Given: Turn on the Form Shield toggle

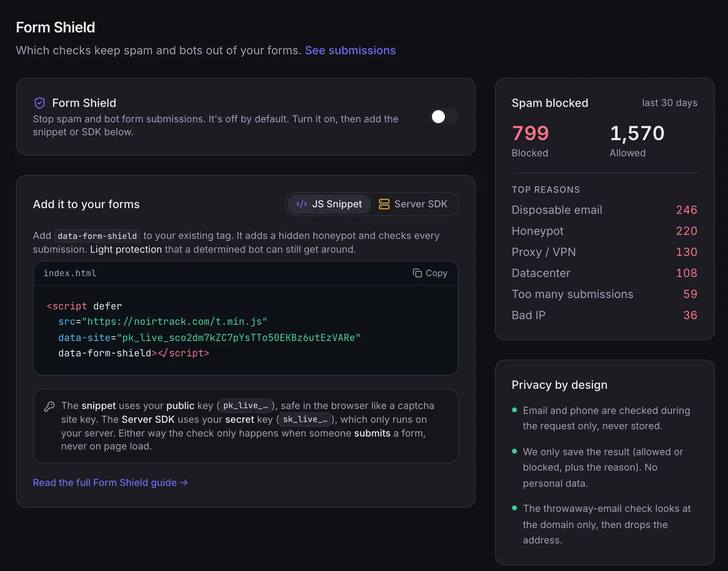Looking at the screenshot, I should point(444,117).
